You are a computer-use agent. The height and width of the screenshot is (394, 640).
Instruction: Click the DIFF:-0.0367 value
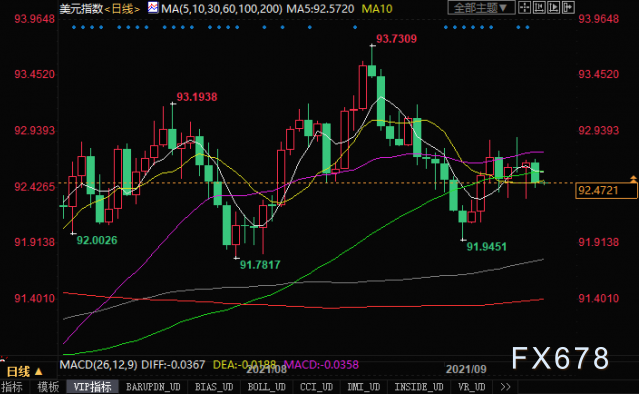click(x=173, y=365)
